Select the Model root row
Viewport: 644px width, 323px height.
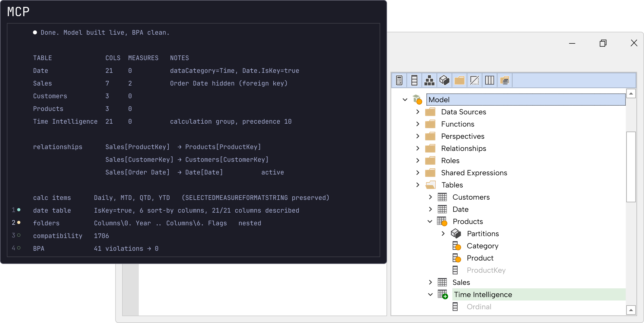526,100
